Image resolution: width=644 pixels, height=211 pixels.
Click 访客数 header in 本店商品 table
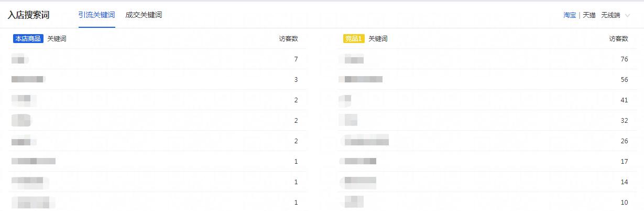[x=288, y=38]
